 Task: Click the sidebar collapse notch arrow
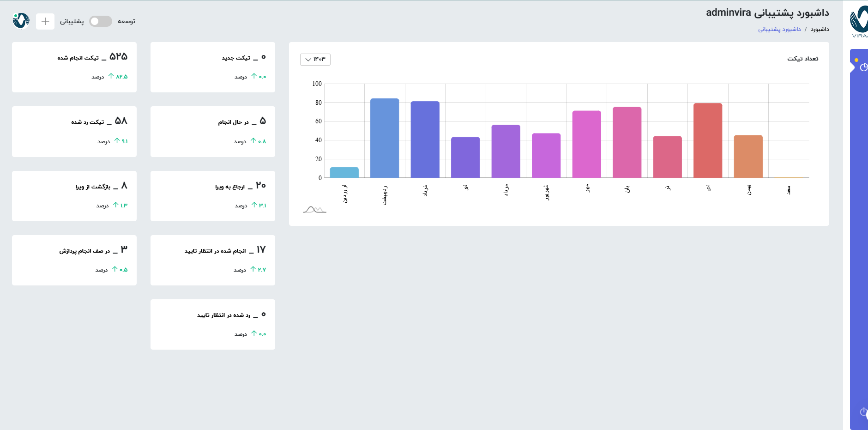(852, 67)
